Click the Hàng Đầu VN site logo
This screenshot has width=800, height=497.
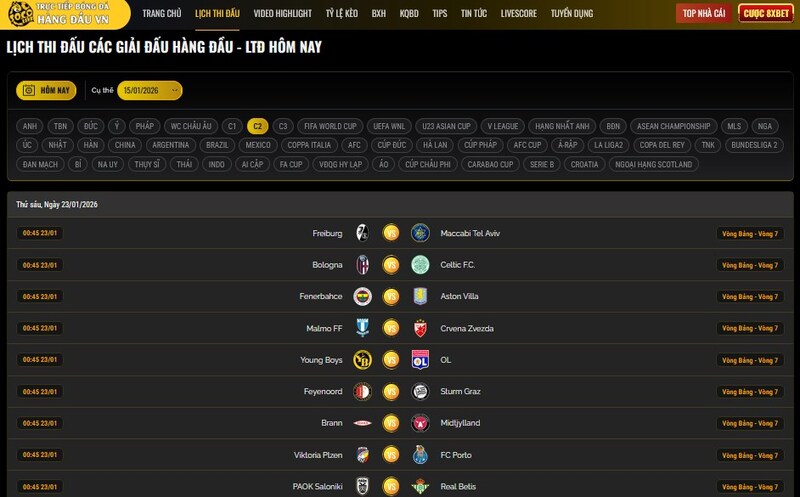pyautogui.click(x=65, y=14)
